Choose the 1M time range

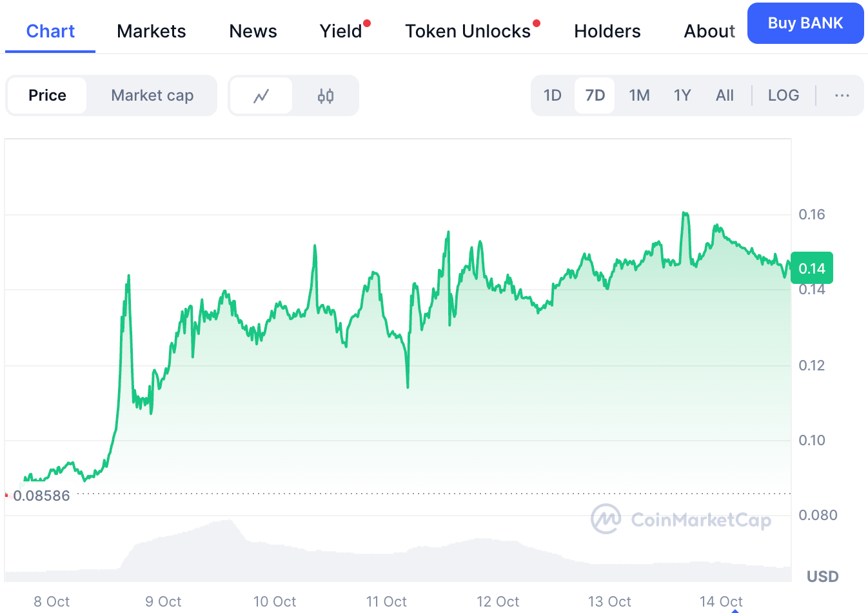tap(639, 95)
